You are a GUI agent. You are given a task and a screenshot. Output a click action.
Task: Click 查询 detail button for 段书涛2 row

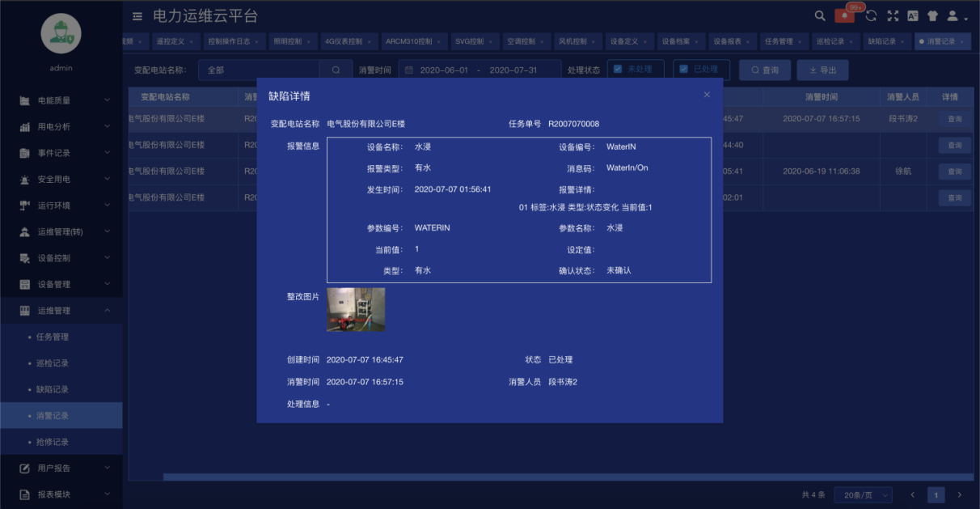click(955, 119)
